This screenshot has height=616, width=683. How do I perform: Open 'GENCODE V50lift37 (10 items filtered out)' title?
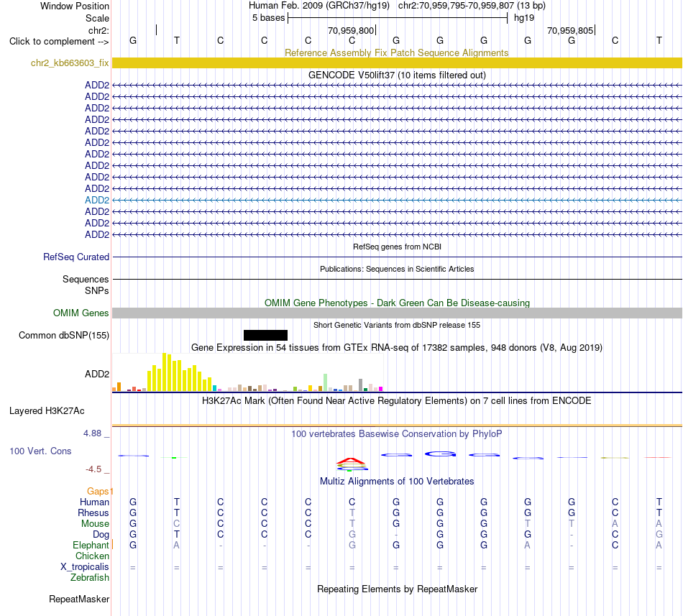(397, 75)
